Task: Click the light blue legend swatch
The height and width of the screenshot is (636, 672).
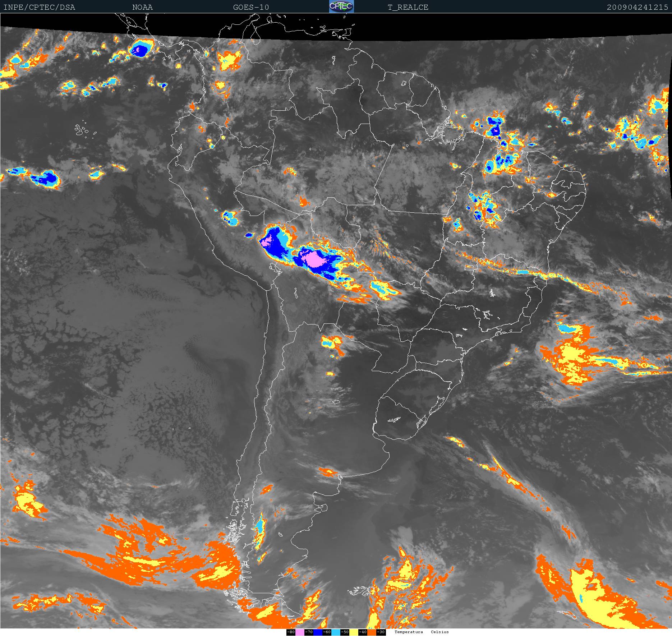Action: 336,632
